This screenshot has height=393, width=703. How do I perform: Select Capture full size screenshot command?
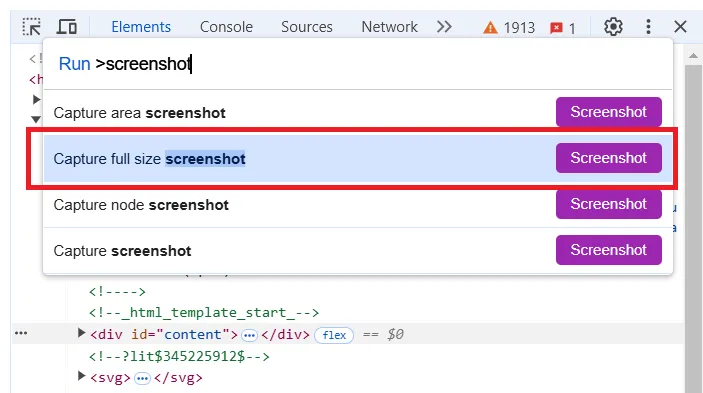point(358,159)
